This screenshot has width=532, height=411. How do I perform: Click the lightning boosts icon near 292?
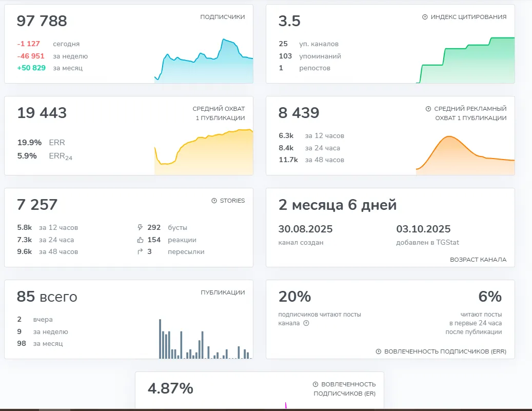[x=140, y=227]
